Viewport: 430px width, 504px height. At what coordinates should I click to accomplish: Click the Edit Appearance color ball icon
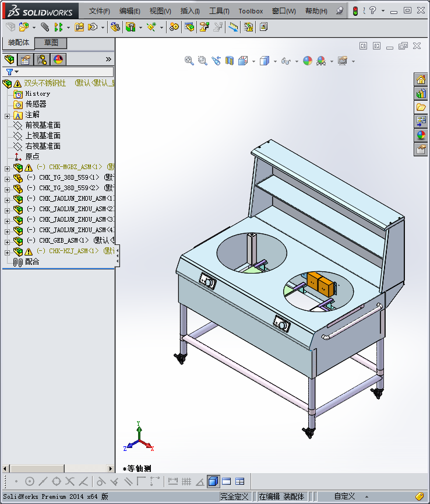point(307,61)
